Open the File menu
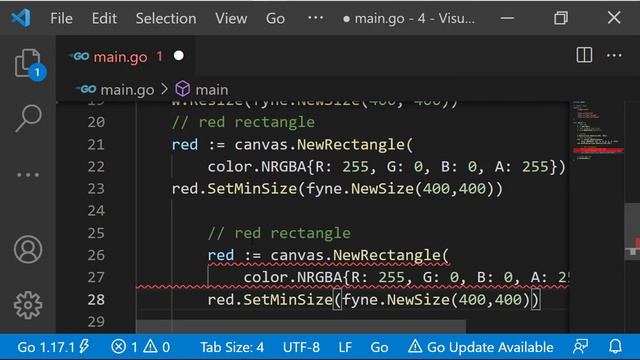Viewport: 640px width, 360px height. click(61, 18)
